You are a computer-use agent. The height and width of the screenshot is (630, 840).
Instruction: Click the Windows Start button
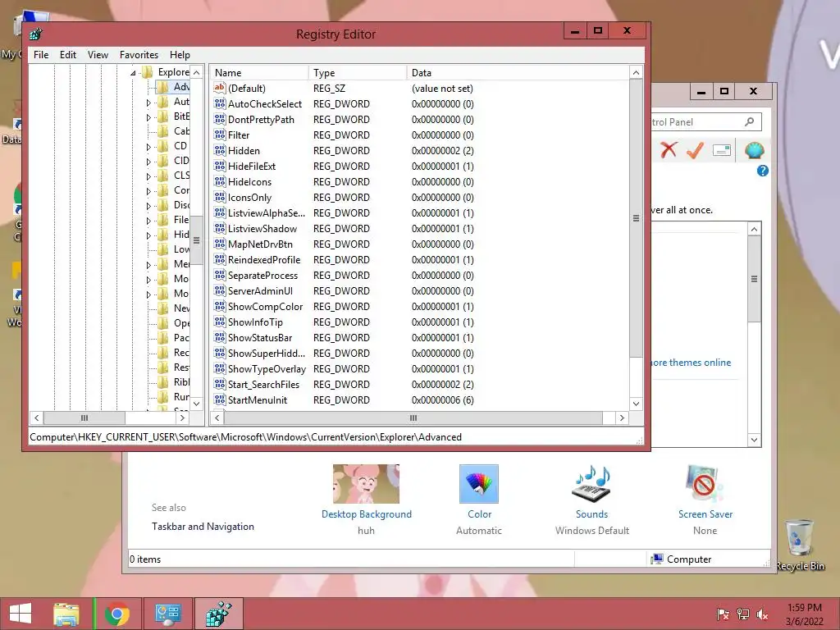(x=21, y=614)
